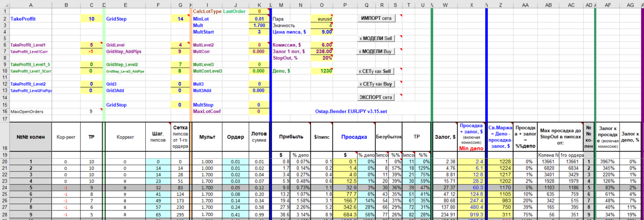The image size is (644, 220).
Task: Select the GridStep value 14 cell
Action: pyautogui.click(x=180, y=18)
